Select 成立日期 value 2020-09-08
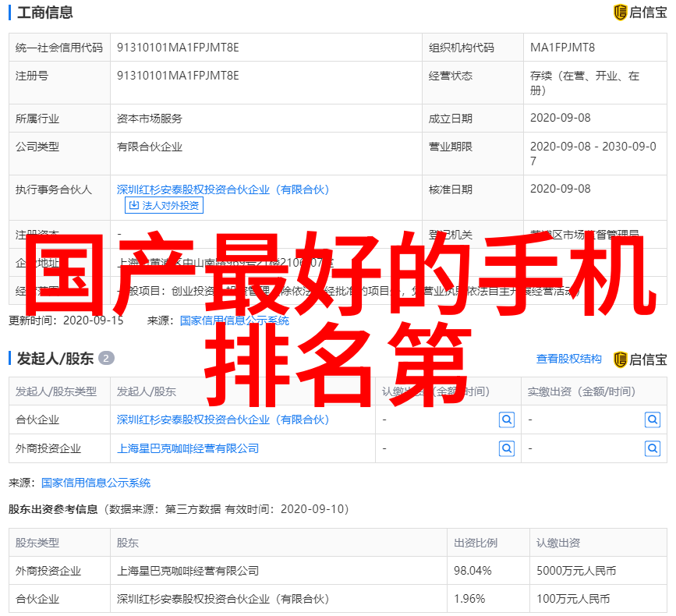Image resolution: width=676 pixels, height=616 pixels. (x=560, y=118)
